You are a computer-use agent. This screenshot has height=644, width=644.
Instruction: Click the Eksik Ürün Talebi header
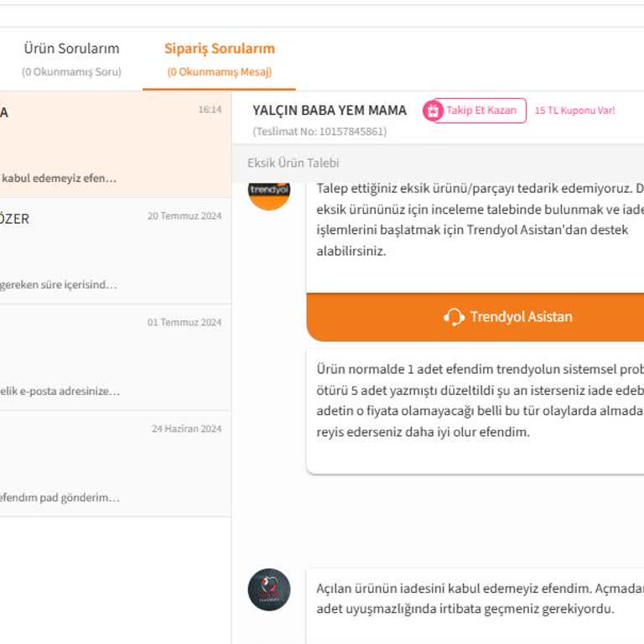[x=293, y=163]
